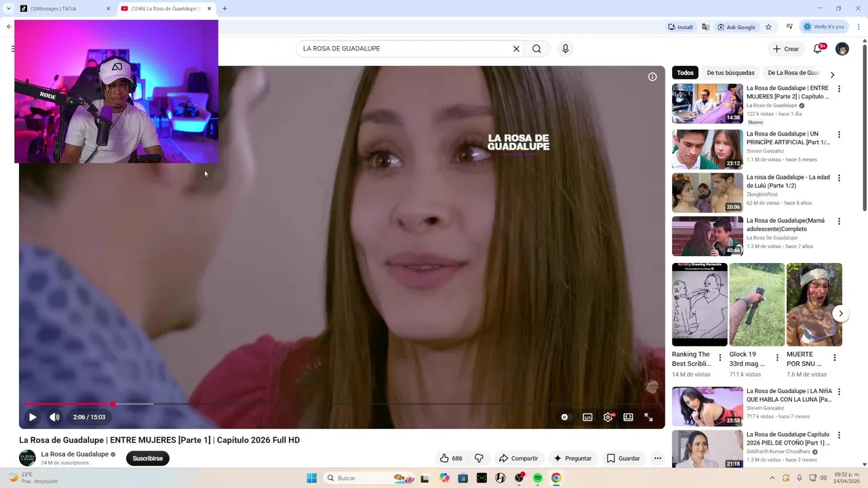Save the video with Guardar
Image resolution: width=868 pixels, height=488 pixels.
(623, 458)
